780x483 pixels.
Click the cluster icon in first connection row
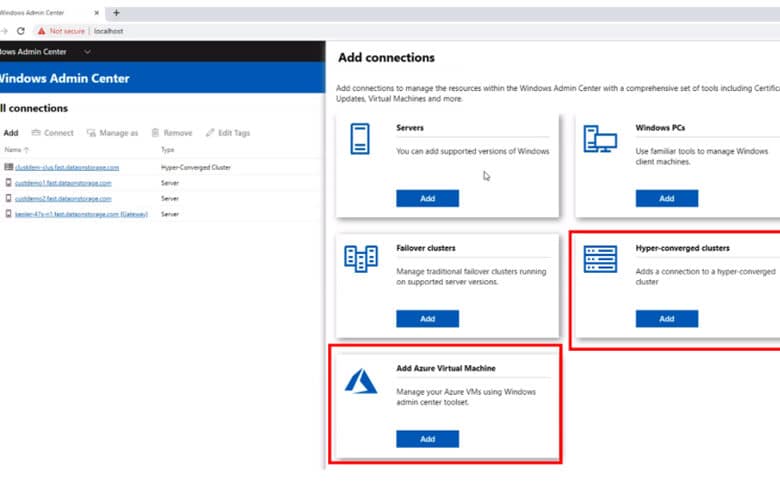8,167
